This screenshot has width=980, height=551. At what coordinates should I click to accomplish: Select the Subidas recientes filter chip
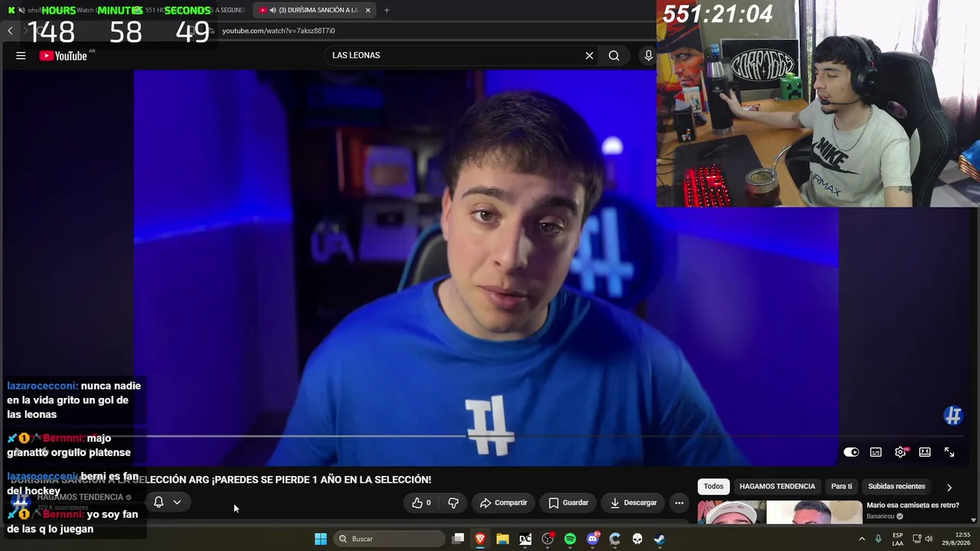point(897,487)
